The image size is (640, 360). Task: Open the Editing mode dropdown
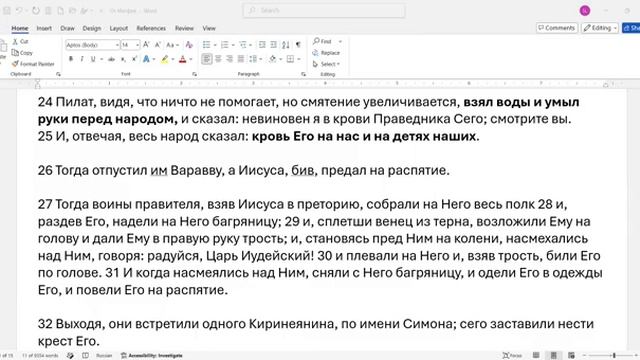click(x=600, y=28)
